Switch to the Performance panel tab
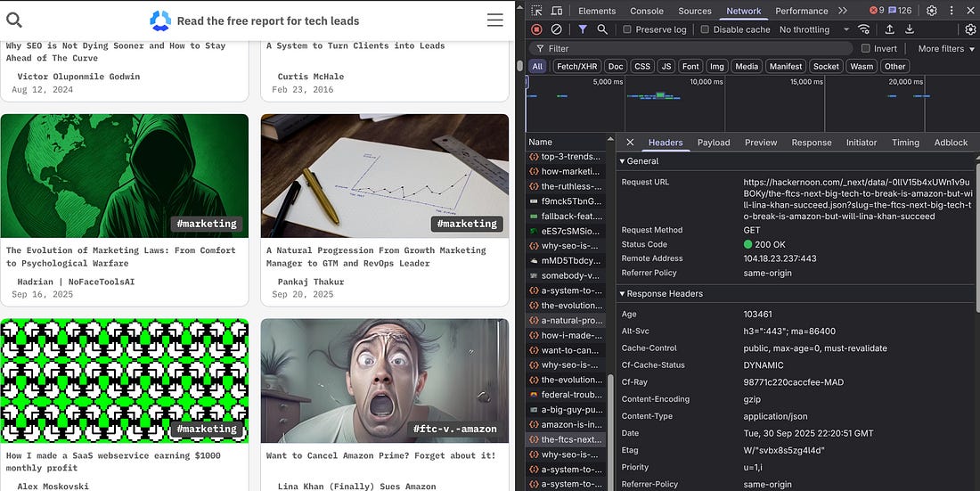This screenshot has height=491, width=980. coord(801,11)
